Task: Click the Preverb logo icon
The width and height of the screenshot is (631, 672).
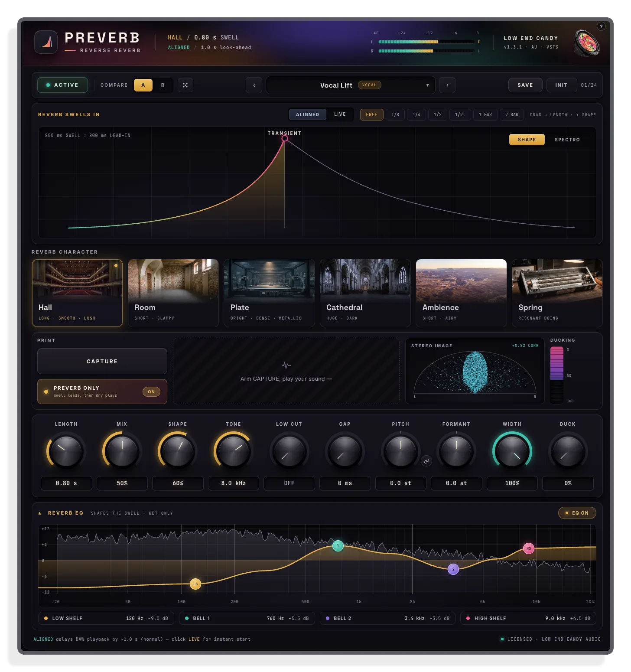Action: 46,42
